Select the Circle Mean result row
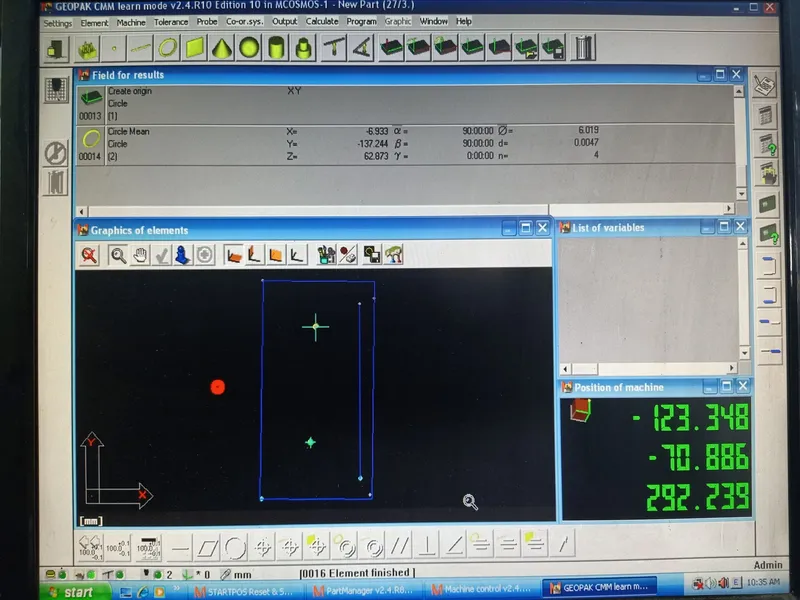Viewport: 800px width, 600px height. (406, 144)
